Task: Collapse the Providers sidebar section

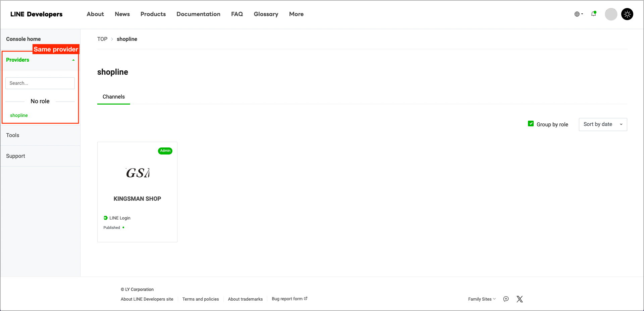Action: point(40,60)
